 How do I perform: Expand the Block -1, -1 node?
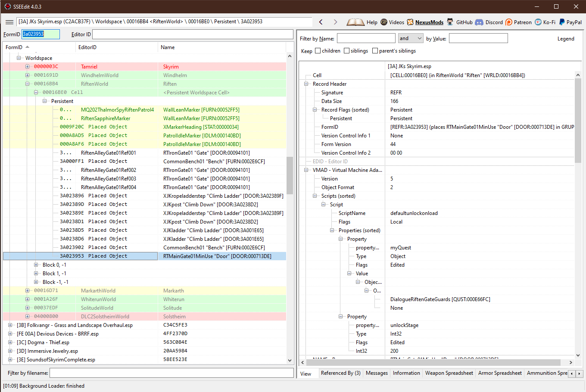[x=36, y=282]
